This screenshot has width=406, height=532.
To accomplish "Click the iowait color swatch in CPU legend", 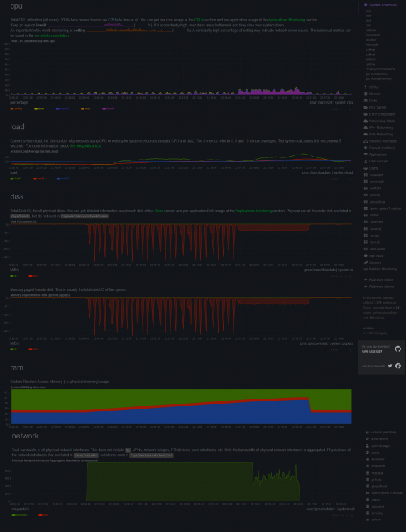I will click(x=104, y=109).
